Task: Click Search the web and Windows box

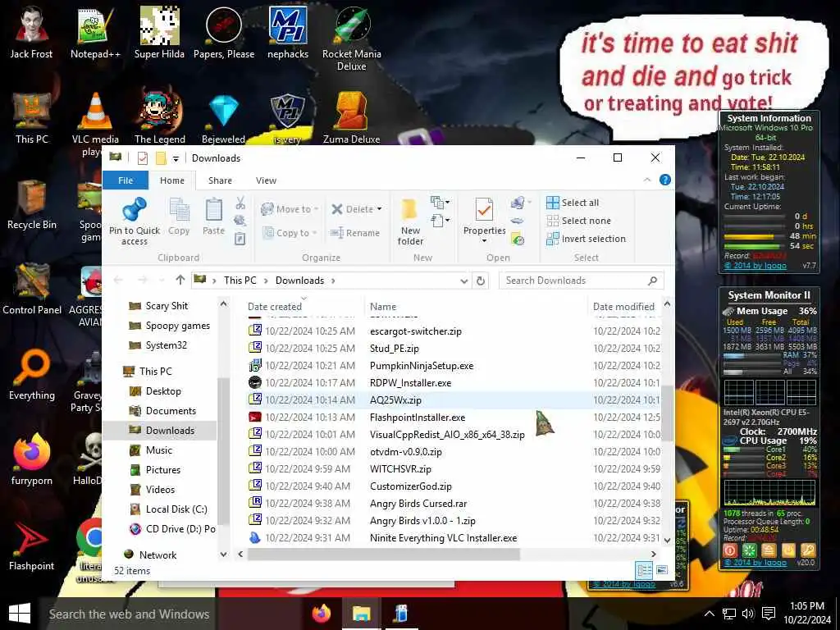Action: (x=129, y=614)
